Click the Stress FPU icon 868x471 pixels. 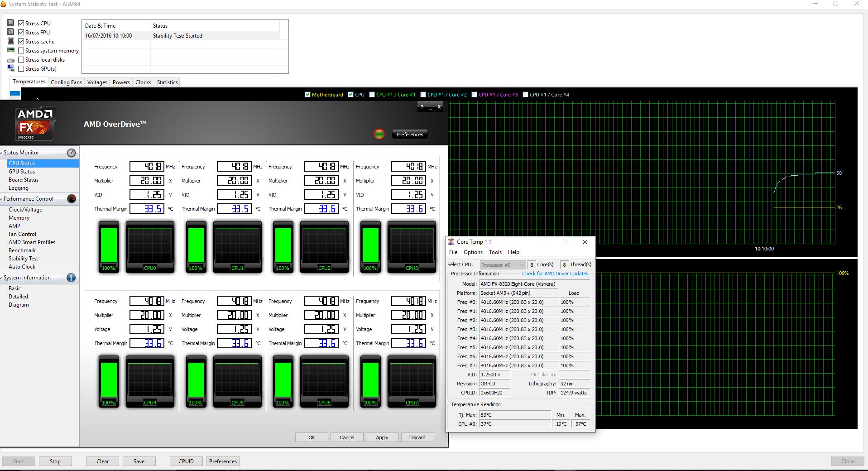pos(11,32)
